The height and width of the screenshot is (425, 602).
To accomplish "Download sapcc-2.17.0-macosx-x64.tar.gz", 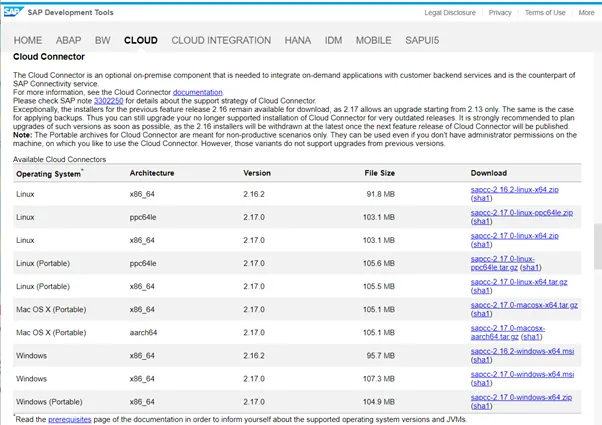I will [x=524, y=305].
